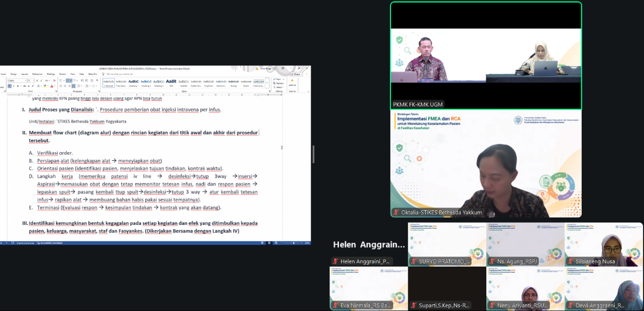Toggle Italic formatting in the ribbon
The height and width of the screenshot is (311, 644).
pyautogui.click(x=14, y=86)
